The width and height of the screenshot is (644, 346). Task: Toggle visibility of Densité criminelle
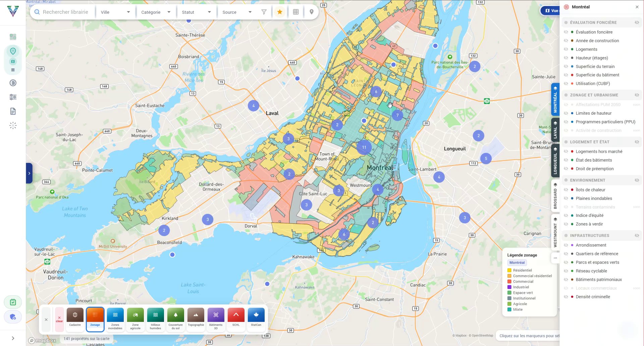click(567, 296)
